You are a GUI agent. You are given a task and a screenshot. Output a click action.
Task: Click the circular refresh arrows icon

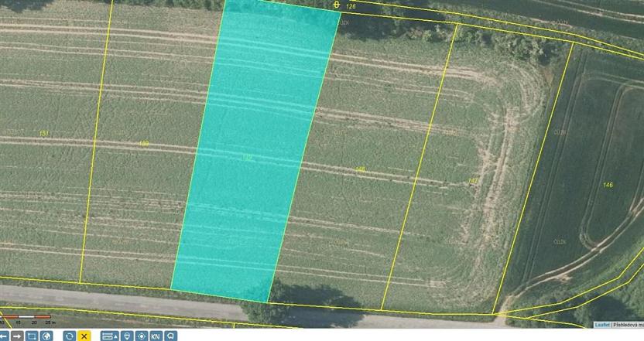(x=69, y=336)
